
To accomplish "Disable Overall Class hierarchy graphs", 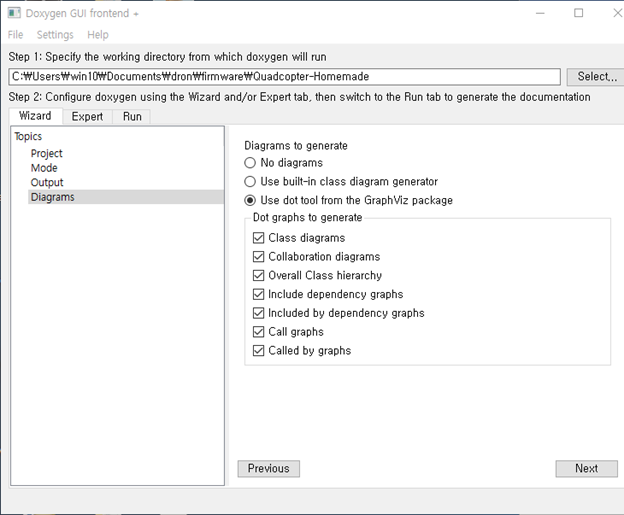I will (x=259, y=275).
